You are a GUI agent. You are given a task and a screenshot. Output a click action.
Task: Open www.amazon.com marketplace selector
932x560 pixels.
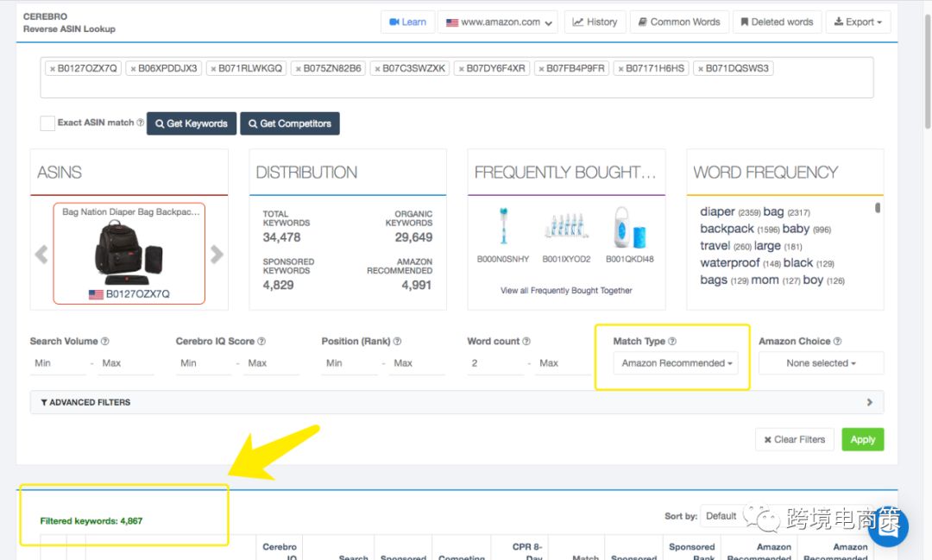(x=498, y=22)
